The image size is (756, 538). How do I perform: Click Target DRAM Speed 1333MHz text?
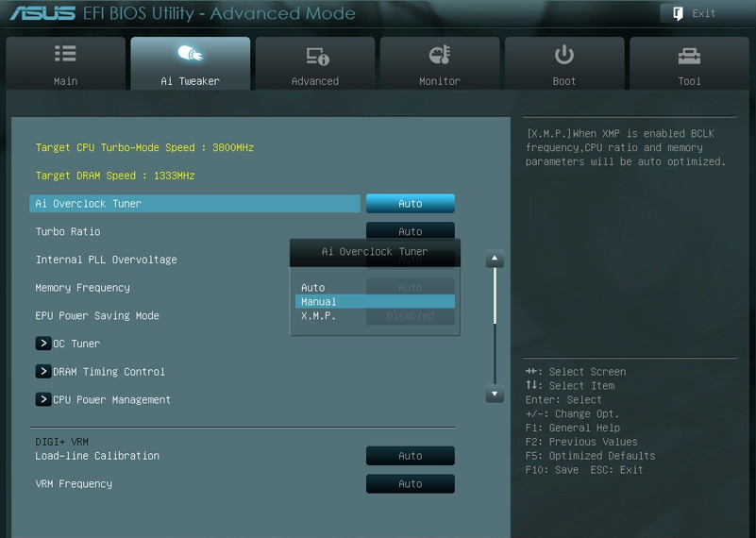115,176
